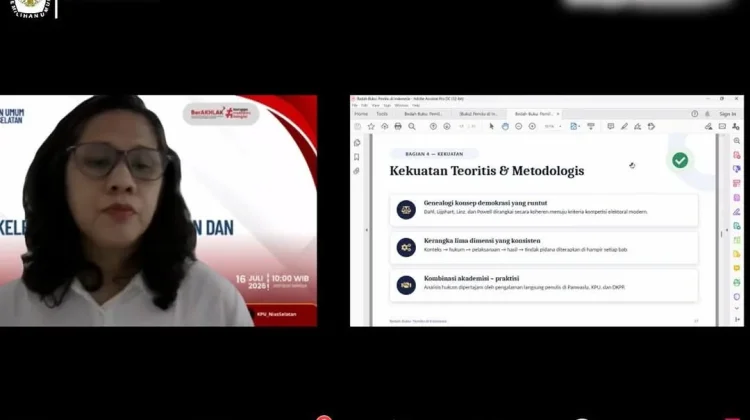
Task: Expand more tools chevron in right pane
Action: (737, 309)
